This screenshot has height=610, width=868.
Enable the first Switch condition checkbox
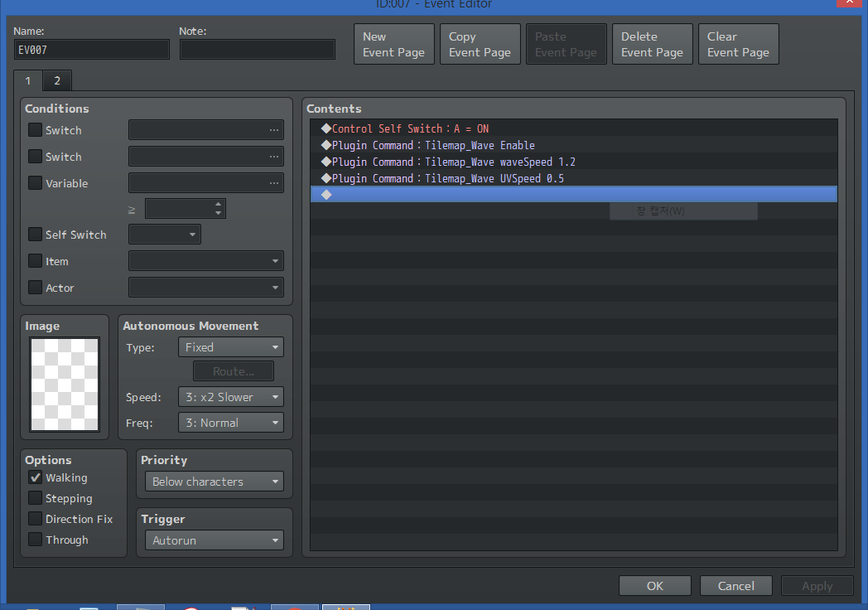[35, 130]
